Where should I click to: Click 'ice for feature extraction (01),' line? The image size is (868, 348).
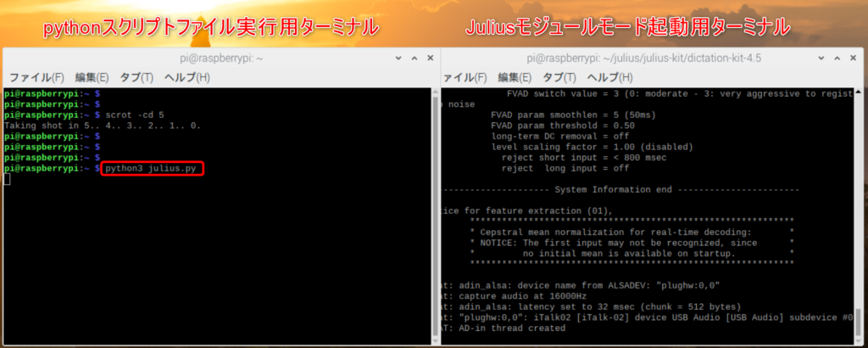pyautogui.click(x=527, y=211)
